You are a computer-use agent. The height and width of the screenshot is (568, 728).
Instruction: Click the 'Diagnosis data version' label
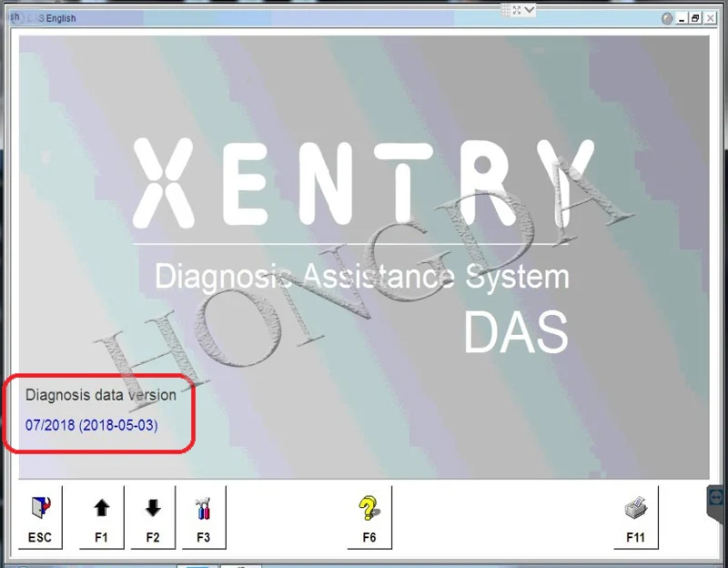point(101,395)
